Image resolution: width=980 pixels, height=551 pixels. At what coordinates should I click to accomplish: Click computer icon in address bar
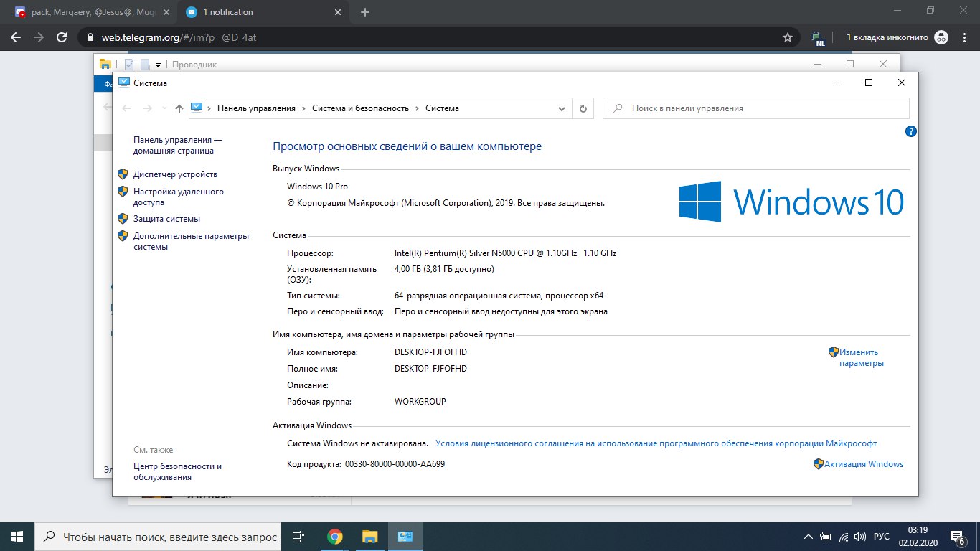[x=197, y=108]
